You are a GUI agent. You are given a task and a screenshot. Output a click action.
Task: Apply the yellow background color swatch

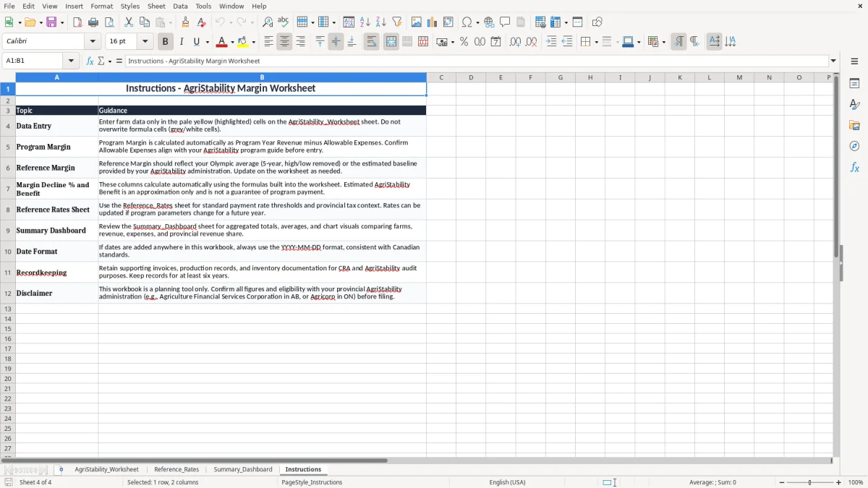(243, 42)
